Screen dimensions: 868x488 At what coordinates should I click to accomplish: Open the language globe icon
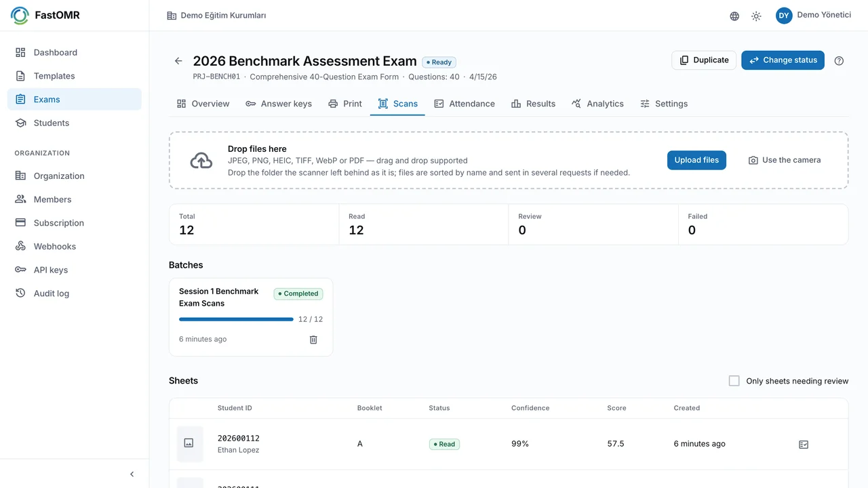734,16
